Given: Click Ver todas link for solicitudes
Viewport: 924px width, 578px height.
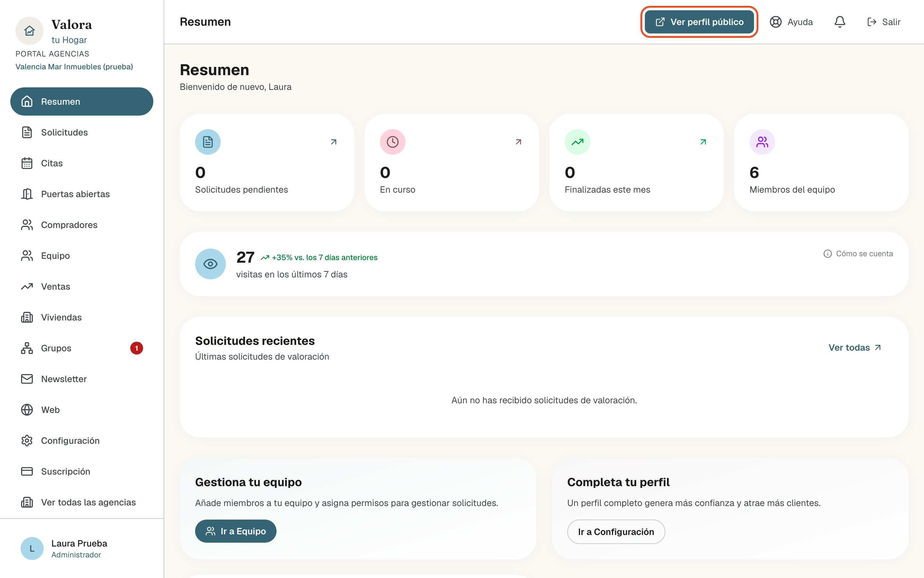Looking at the screenshot, I should point(854,347).
